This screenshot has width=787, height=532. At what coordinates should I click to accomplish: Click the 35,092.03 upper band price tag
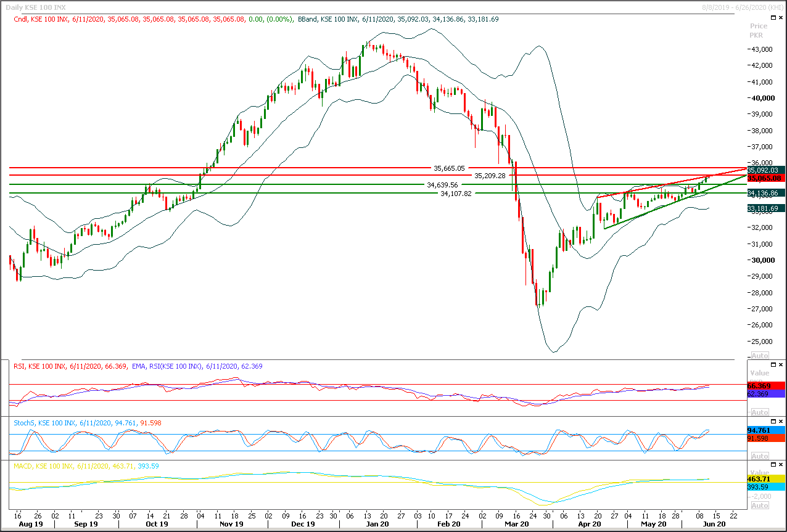click(x=766, y=170)
